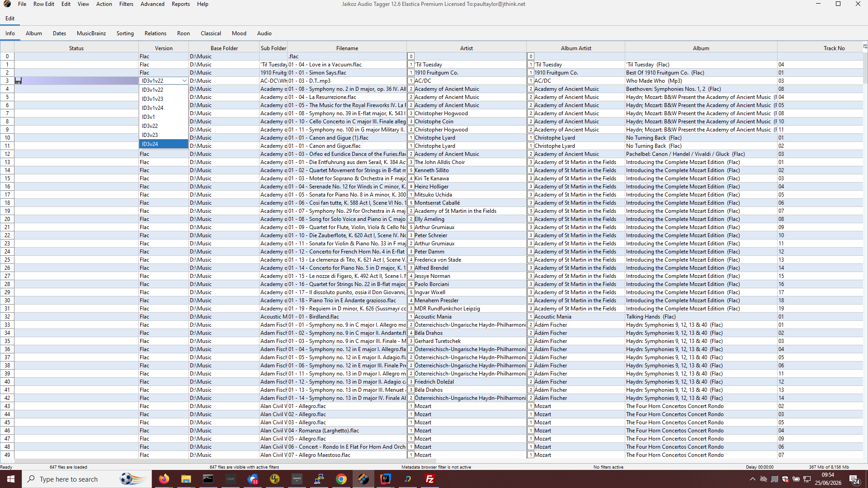Image resolution: width=868 pixels, height=488 pixels.
Task: Show hidden system tray icons
Action: 752,479
